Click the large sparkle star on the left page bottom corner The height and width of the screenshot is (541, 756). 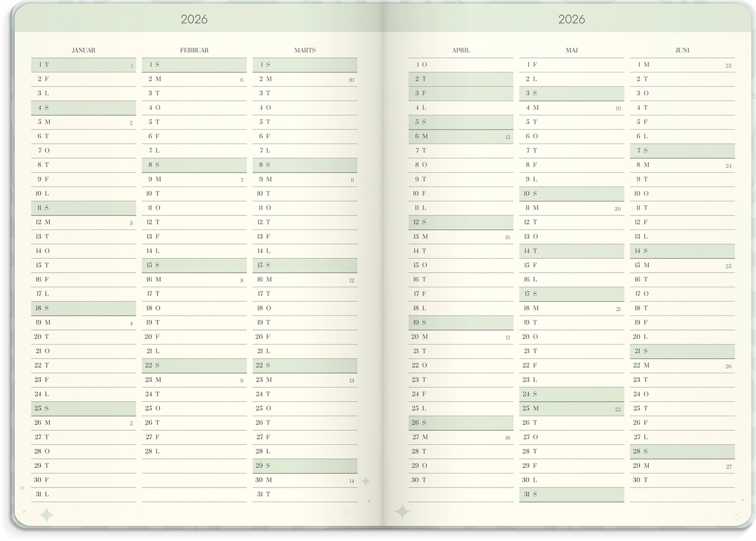47,515
